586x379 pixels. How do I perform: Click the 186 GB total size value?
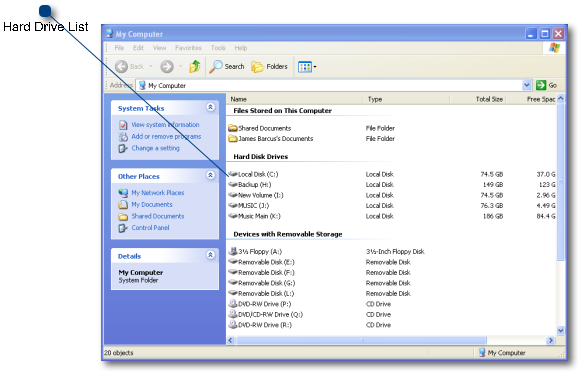click(493, 216)
